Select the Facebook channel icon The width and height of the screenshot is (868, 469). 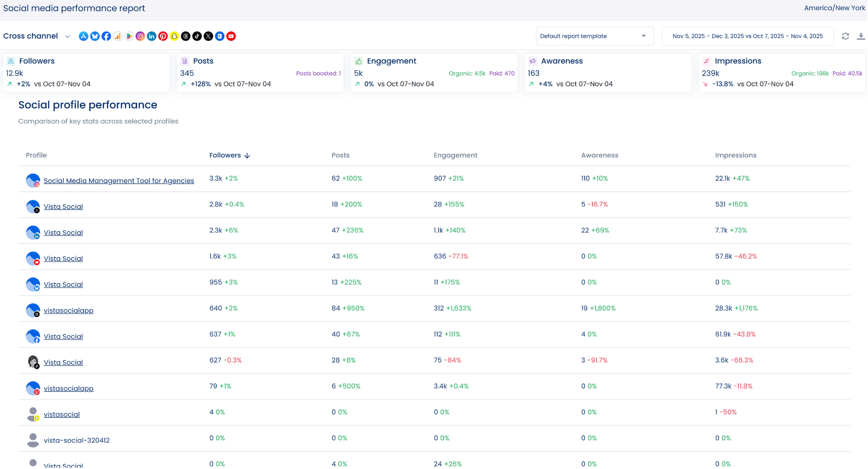(106, 36)
